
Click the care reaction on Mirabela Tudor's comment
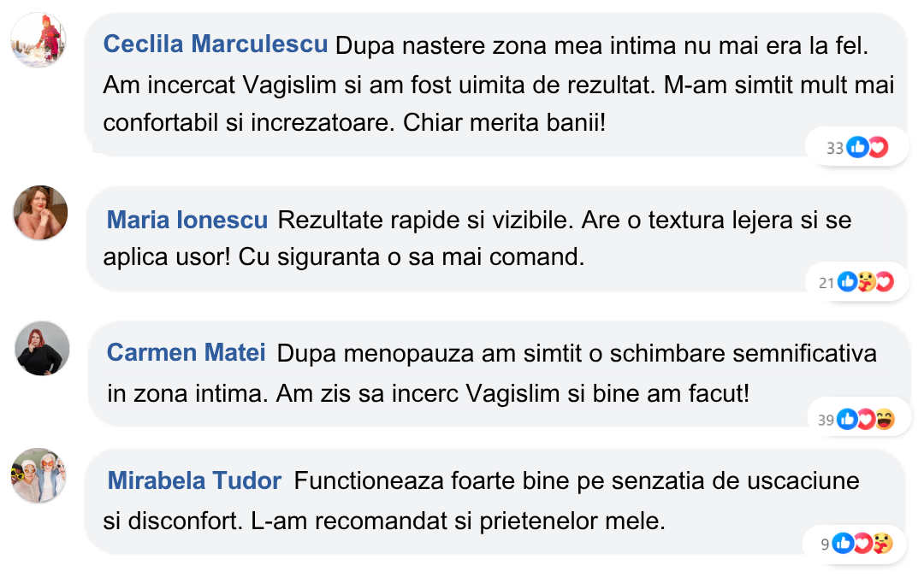[882, 542]
